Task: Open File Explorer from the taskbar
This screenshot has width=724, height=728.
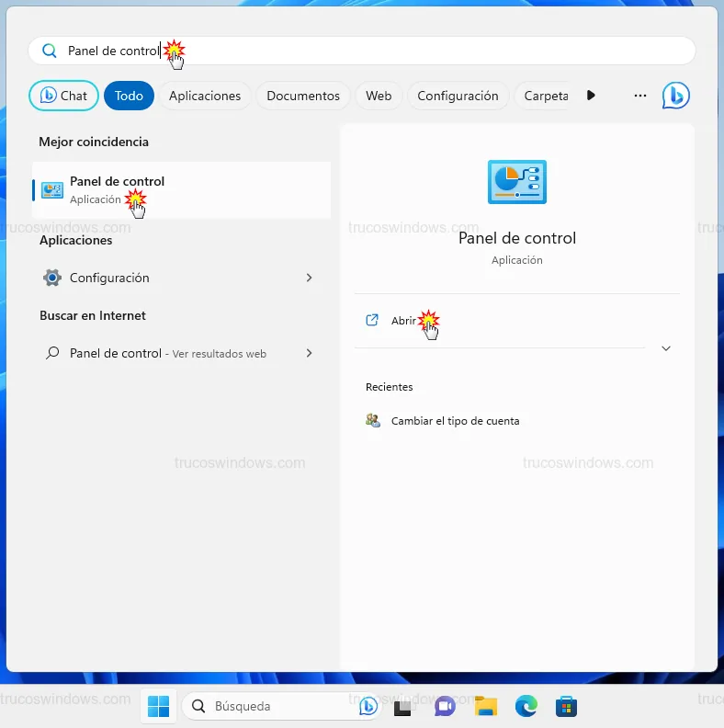Action: (x=486, y=706)
